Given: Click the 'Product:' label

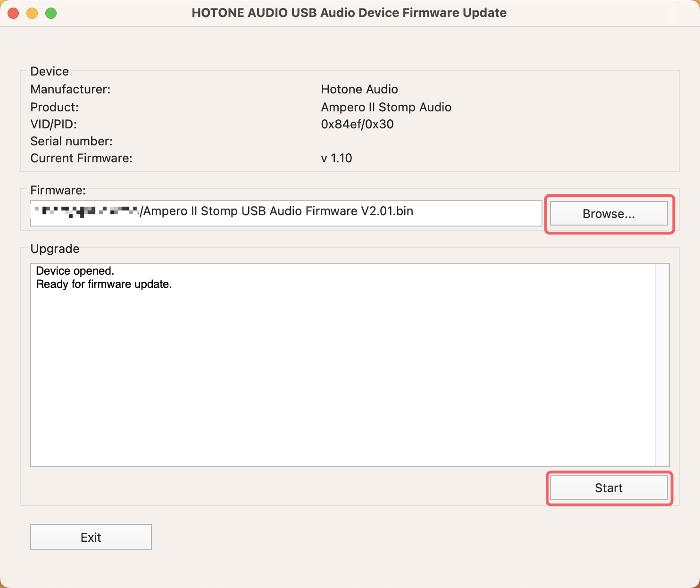Looking at the screenshot, I should coord(55,107).
